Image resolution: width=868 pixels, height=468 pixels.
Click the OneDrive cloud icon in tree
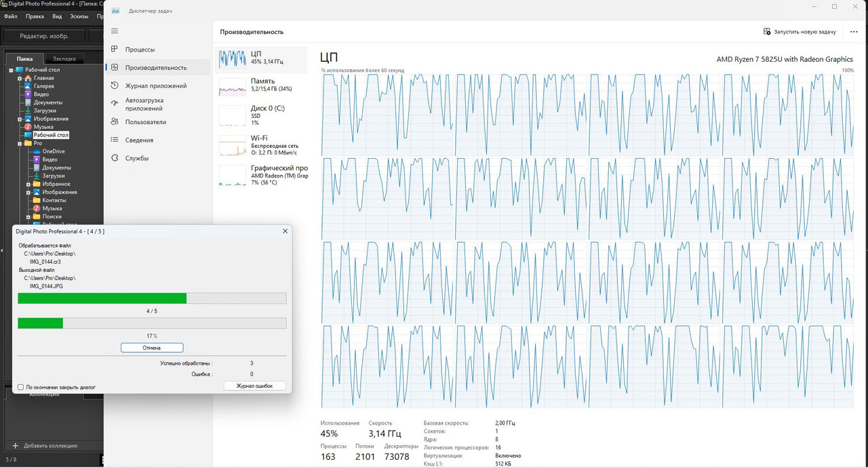pos(37,151)
